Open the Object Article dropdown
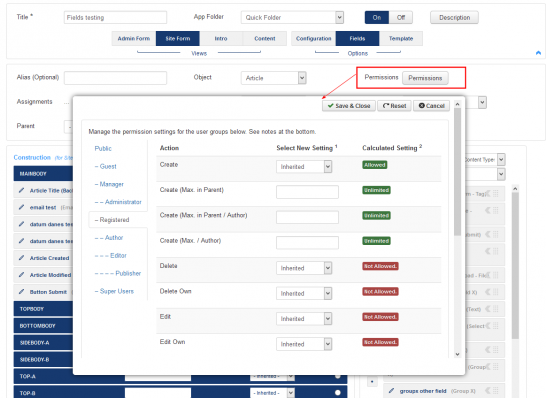Screen dimensions: 546x398 [x=273, y=78]
